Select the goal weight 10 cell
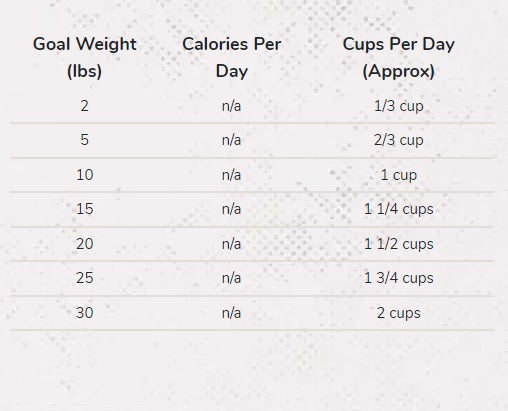 [x=85, y=175]
